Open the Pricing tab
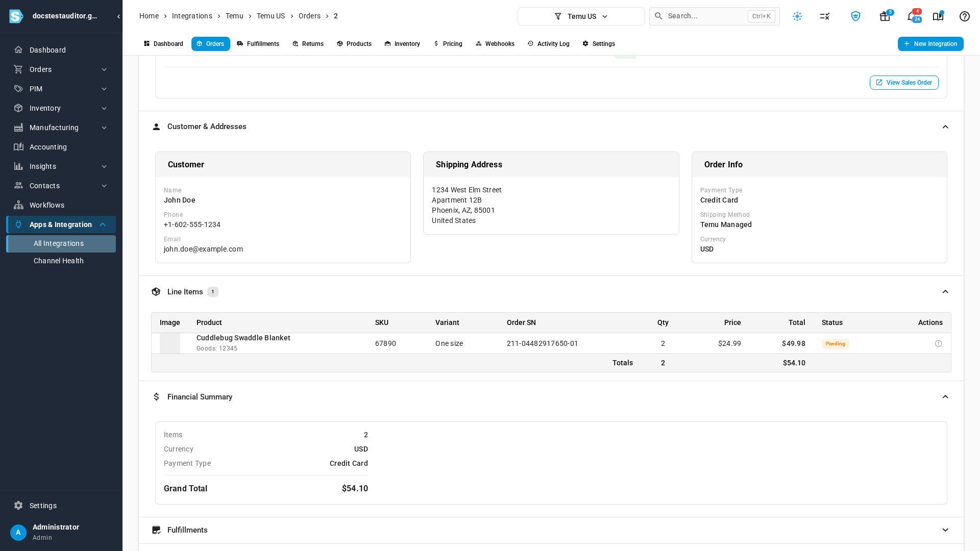This screenshot has width=980, height=551. click(448, 44)
